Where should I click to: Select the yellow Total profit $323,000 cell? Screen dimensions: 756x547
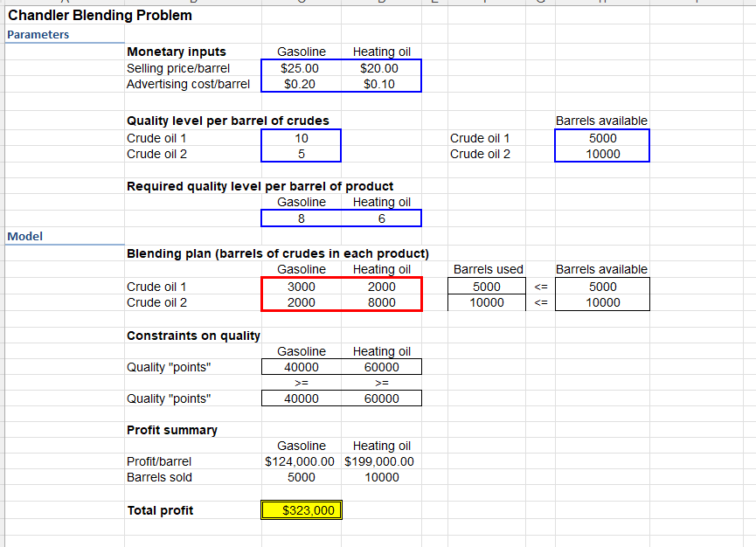point(302,510)
